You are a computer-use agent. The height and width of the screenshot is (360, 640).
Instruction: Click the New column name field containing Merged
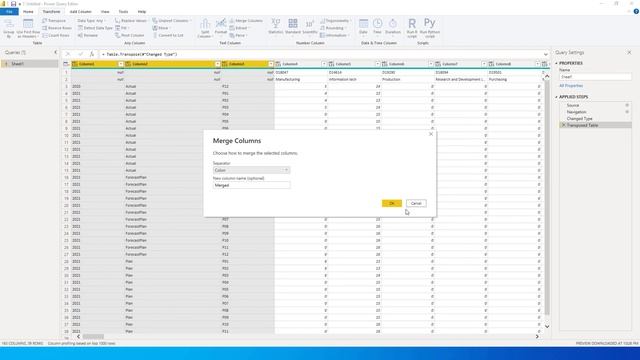[251, 185]
